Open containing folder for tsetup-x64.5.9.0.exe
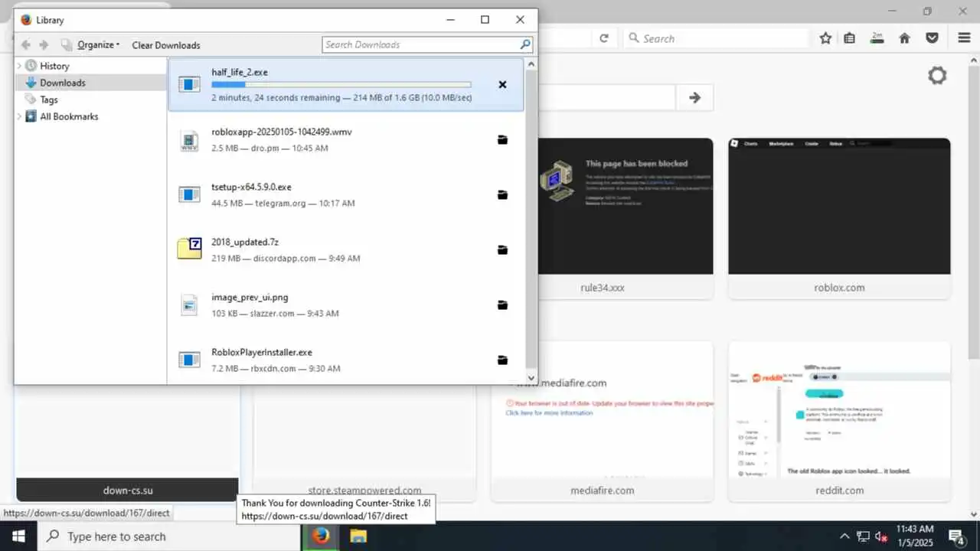 pyautogui.click(x=502, y=195)
